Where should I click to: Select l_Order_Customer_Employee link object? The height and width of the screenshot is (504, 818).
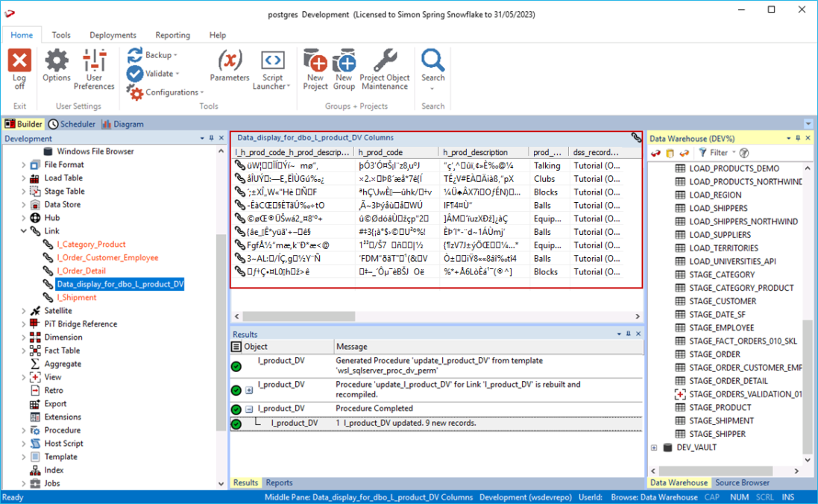pyautogui.click(x=107, y=258)
